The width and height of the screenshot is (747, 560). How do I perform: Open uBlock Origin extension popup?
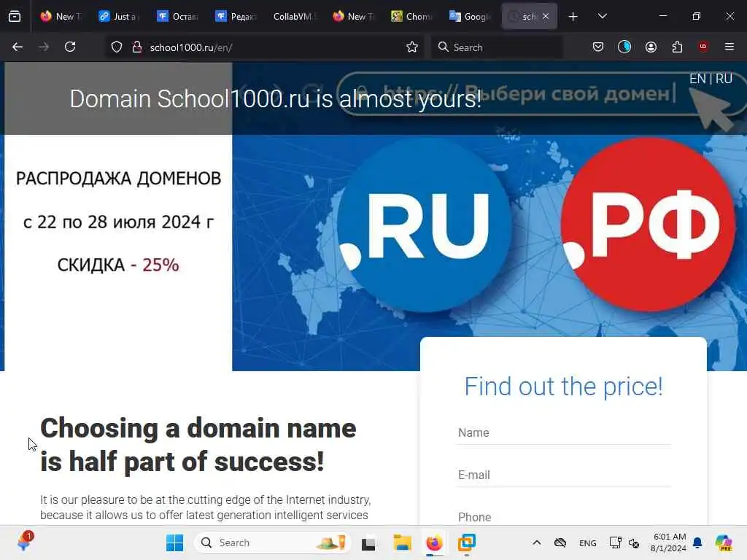pyautogui.click(x=703, y=47)
